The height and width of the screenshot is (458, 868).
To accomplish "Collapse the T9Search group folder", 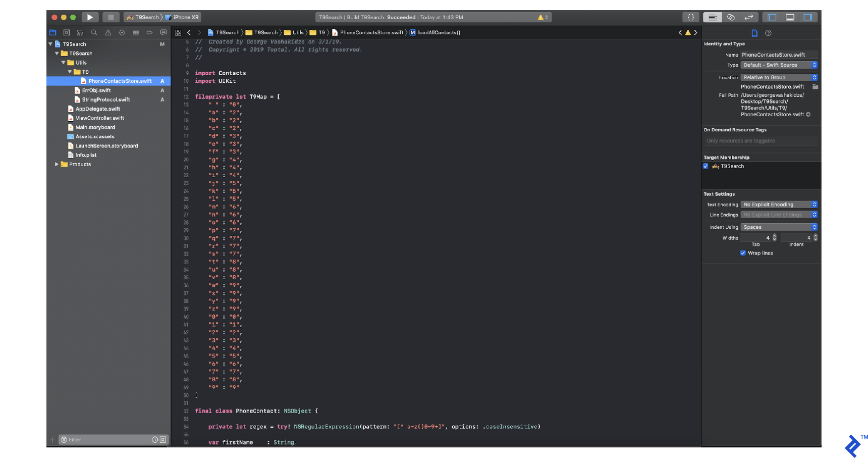I will point(57,53).
